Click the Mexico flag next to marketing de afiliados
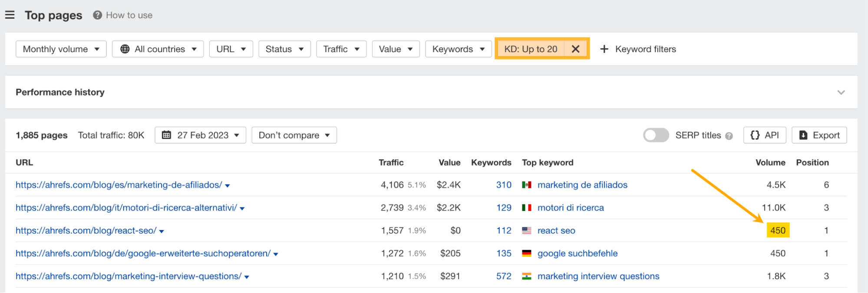Screen dimensions: 868x293 pos(527,185)
